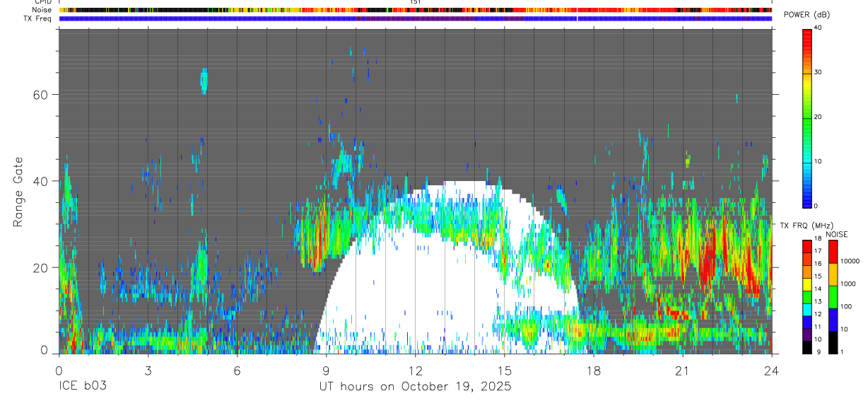The image size is (868, 401).
Task: Click the UT hour axis tick 21
Action: pos(683,370)
